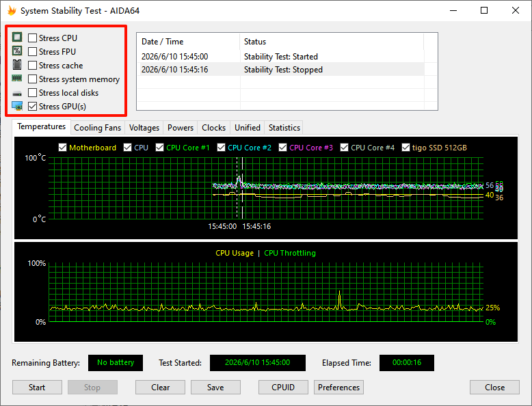Click the 2026/6/10 15:45:16 log timestamp

[175, 70]
